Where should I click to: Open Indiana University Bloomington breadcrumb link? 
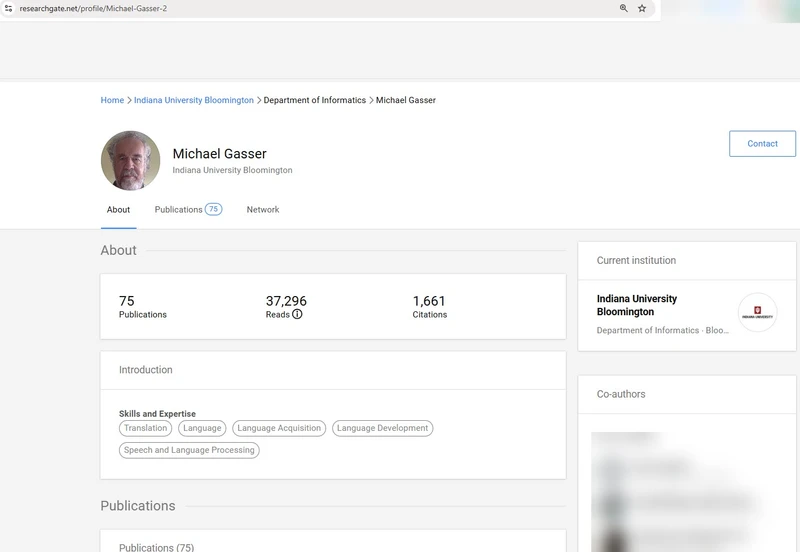(x=194, y=100)
